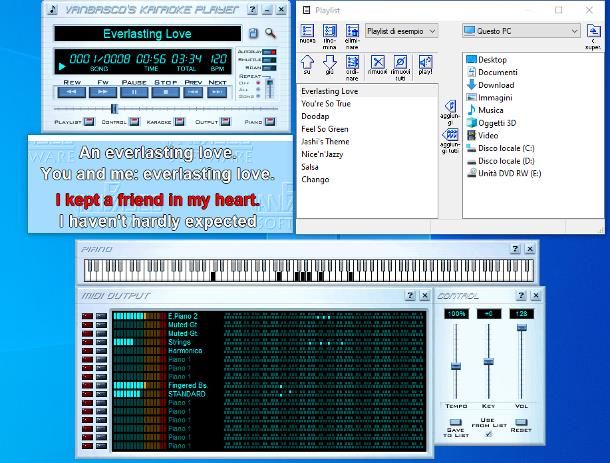Click the Vol slider handle
The image size is (610, 463).
(522, 328)
